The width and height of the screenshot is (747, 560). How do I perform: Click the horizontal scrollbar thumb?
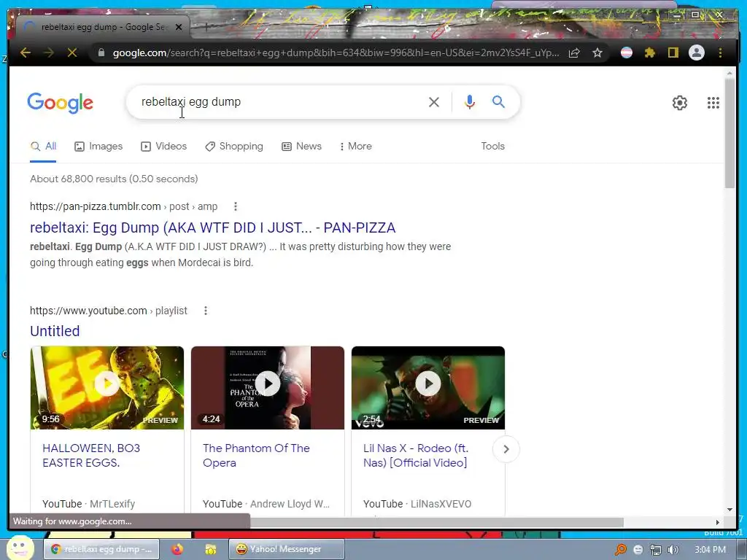436,522
